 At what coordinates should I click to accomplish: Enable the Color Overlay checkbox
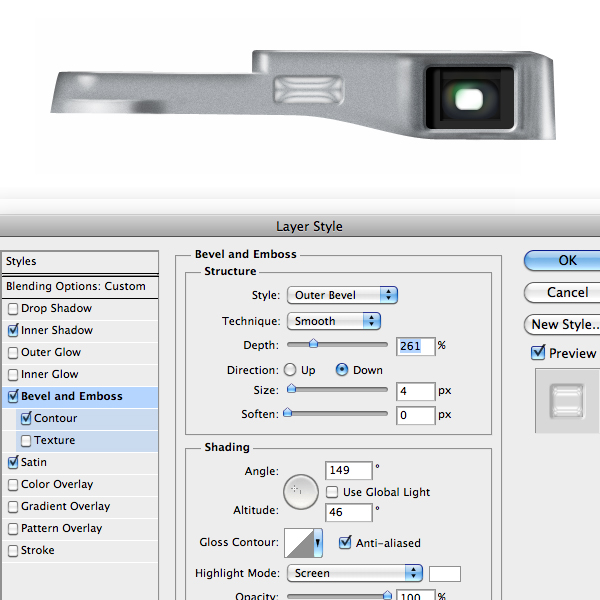coord(13,485)
